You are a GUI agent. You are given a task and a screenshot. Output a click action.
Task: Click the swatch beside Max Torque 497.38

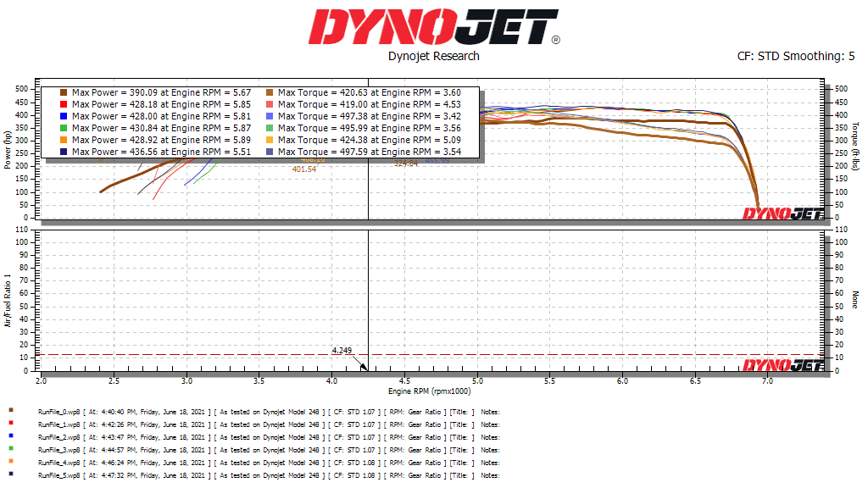[x=270, y=116]
